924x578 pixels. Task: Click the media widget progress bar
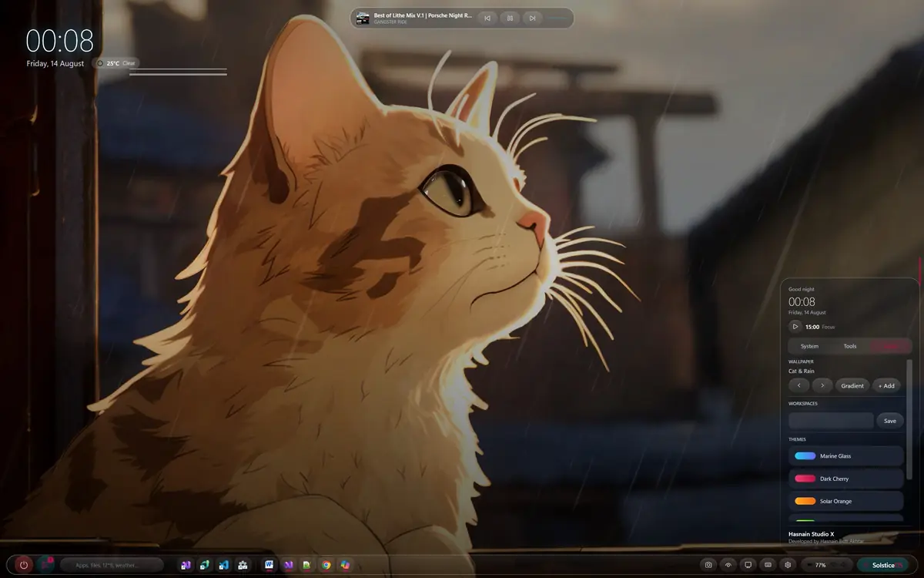(557, 18)
